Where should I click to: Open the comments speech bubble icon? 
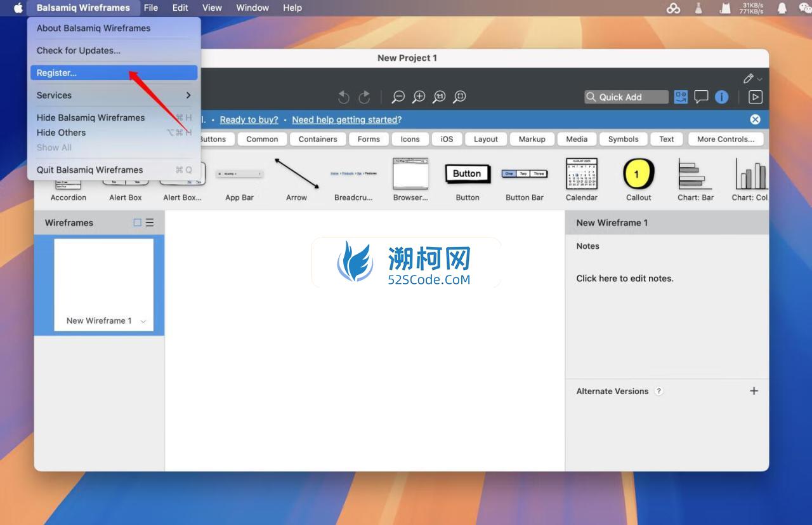coord(701,96)
